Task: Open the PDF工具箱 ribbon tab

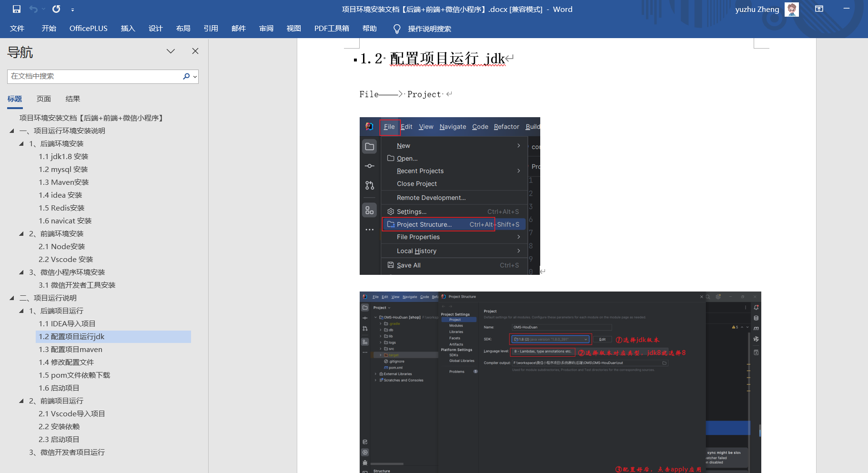Action: tap(332, 29)
